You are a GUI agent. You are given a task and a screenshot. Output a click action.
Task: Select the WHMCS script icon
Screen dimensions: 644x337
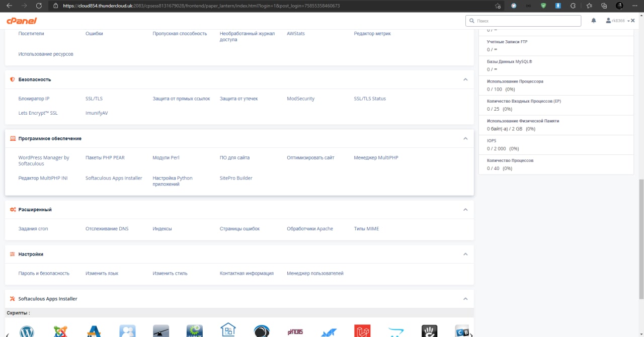(194, 331)
